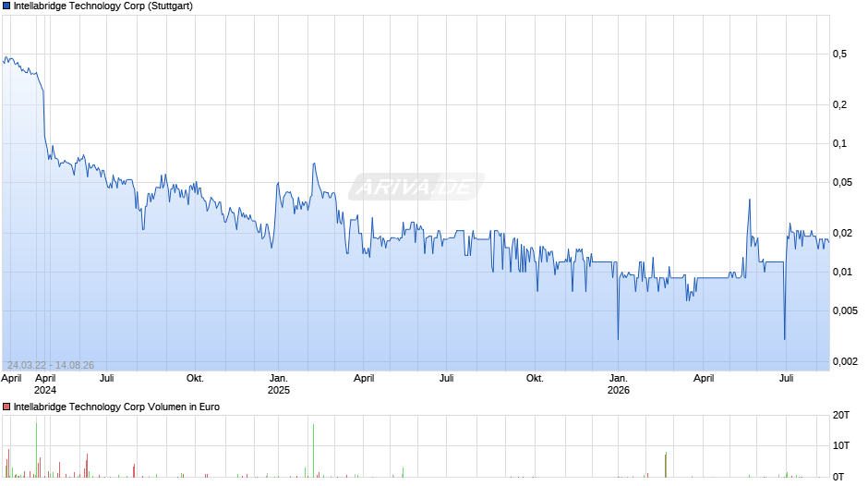Viewport: 868px width, 486px height.
Task: Click the red legend square for Volumen in Euro
Action: pyautogui.click(x=6, y=407)
